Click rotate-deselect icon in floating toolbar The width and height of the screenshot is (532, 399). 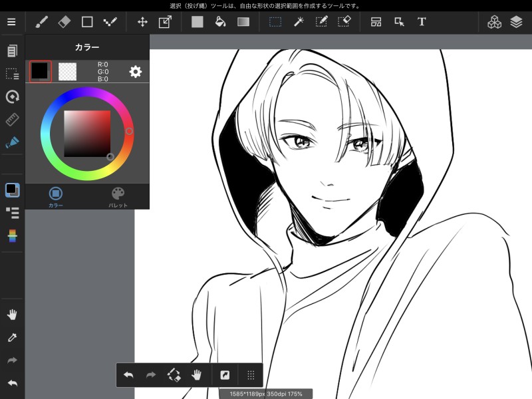174,375
